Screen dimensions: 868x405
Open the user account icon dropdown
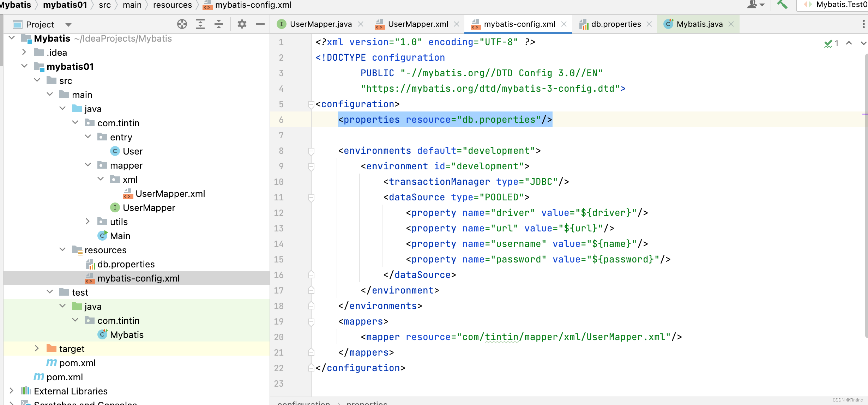click(755, 5)
